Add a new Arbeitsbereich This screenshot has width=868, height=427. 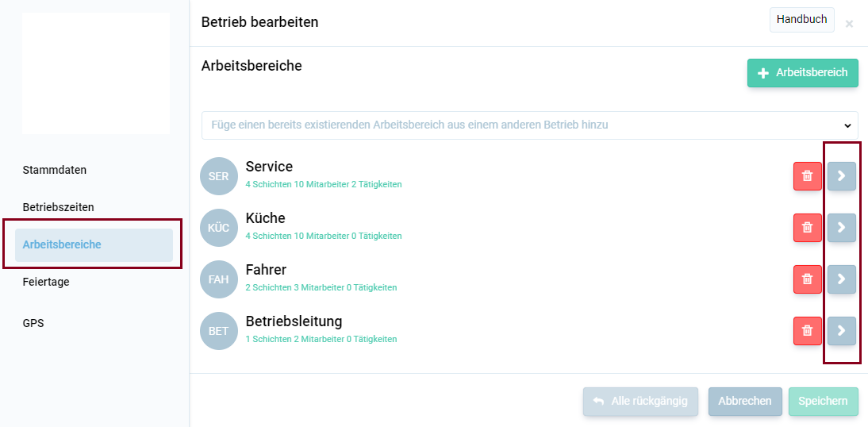coord(803,73)
